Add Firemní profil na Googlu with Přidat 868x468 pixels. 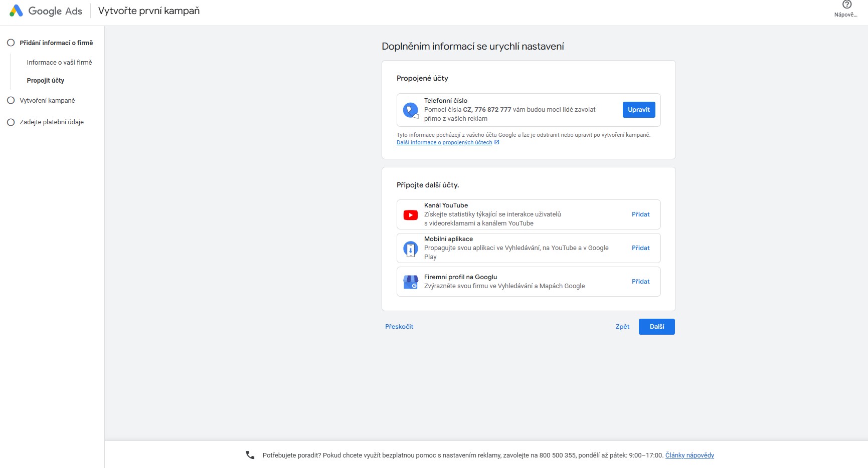point(640,282)
